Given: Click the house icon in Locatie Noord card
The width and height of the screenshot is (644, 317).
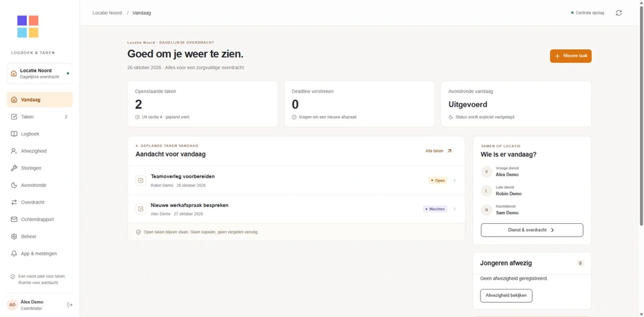Looking at the screenshot, I should (13, 74).
